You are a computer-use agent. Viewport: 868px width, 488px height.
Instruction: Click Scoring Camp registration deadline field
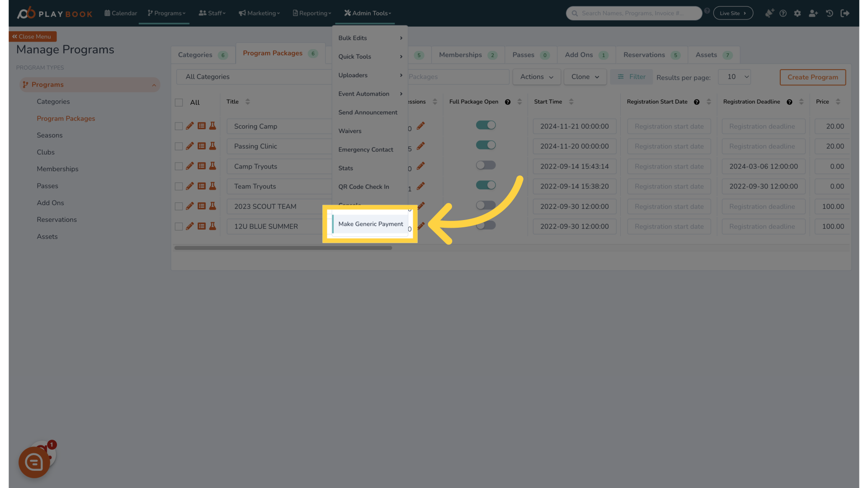coord(763,126)
